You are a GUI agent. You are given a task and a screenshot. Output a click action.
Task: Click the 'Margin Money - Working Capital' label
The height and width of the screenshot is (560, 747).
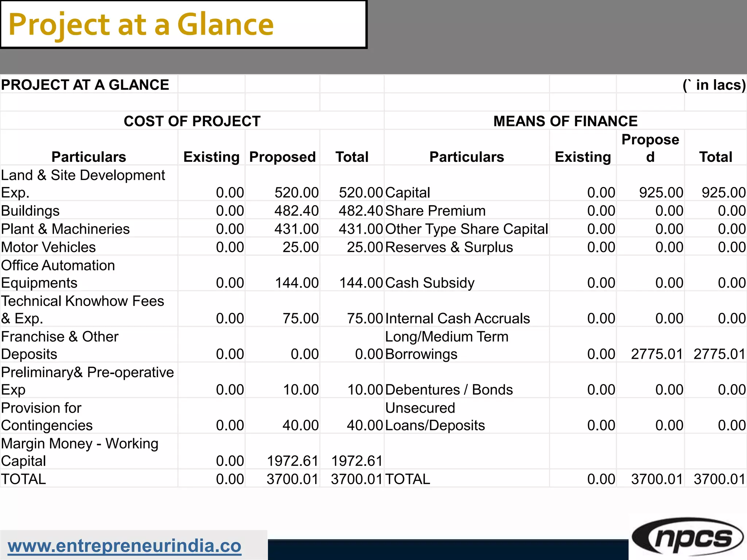80,452
